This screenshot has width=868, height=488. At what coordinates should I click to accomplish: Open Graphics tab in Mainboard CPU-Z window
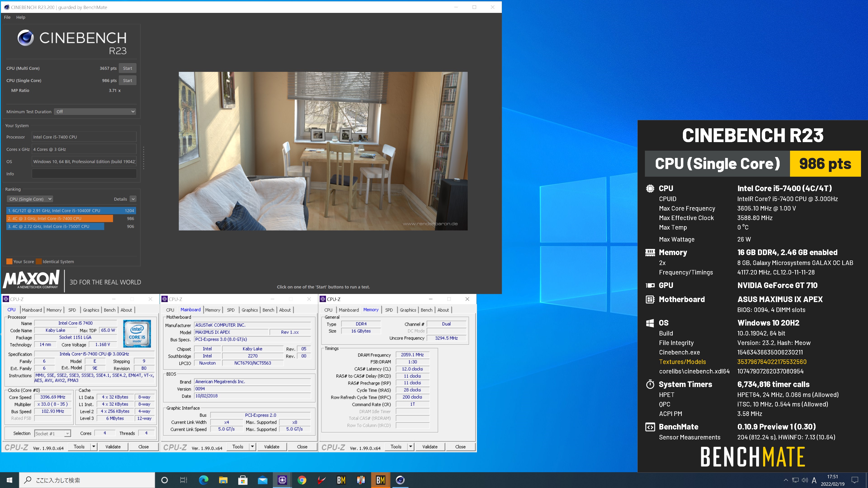250,310
